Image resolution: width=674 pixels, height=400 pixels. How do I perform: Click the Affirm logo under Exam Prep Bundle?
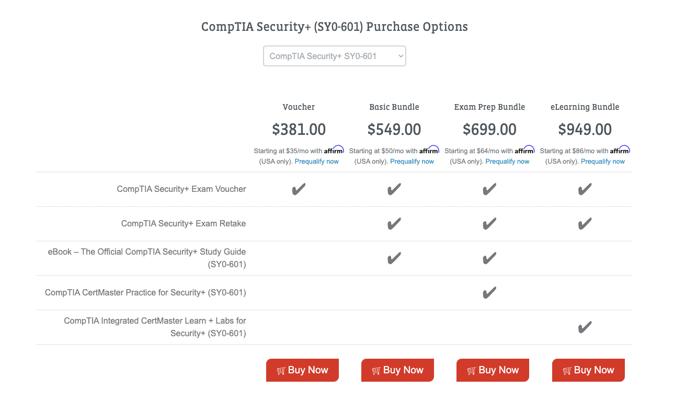click(x=525, y=150)
